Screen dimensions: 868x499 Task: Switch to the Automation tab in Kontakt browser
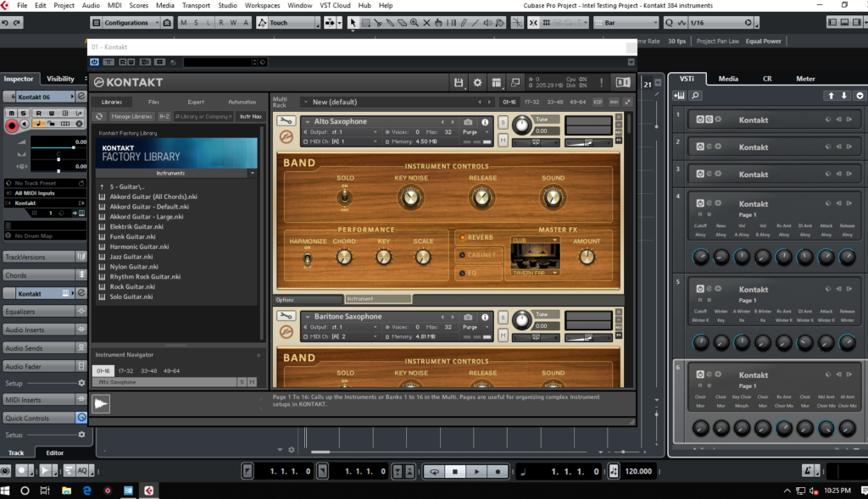[242, 103]
